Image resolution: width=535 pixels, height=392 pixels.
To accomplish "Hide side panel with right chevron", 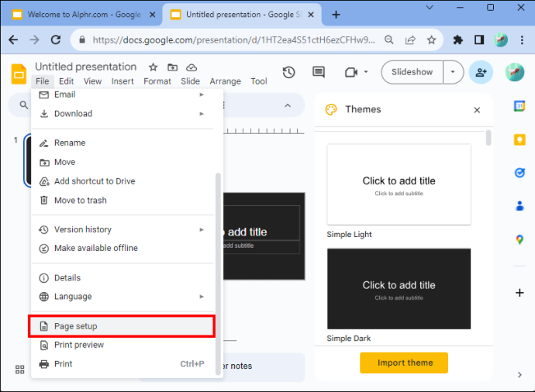I will pos(519,375).
